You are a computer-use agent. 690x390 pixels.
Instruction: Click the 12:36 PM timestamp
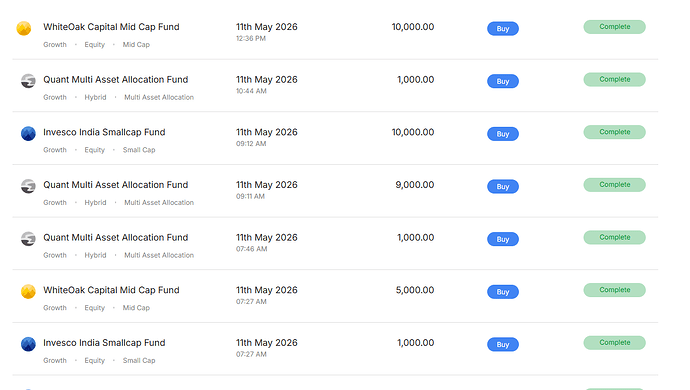coord(251,38)
